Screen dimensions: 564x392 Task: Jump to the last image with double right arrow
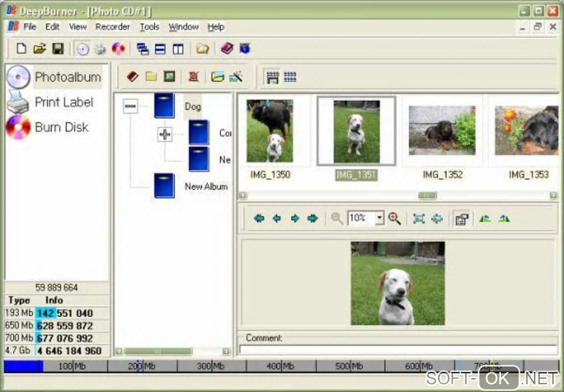coord(312,218)
